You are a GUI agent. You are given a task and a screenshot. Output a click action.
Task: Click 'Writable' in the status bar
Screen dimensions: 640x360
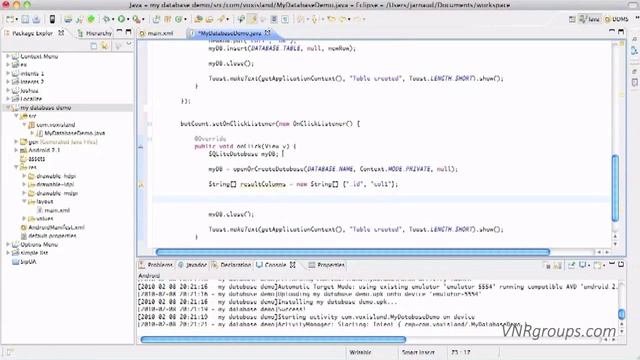pyautogui.click(x=360, y=352)
